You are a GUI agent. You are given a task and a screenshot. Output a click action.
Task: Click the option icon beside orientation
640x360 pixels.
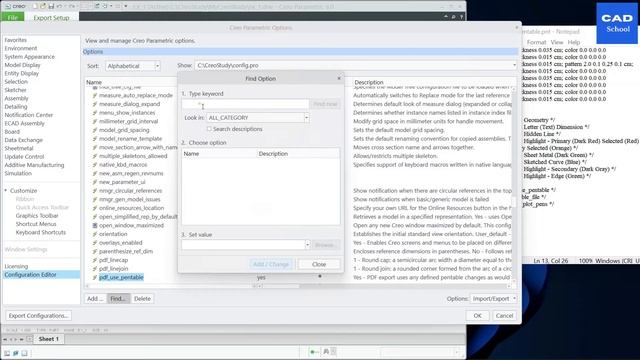pyautogui.click(x=95, y=234)
